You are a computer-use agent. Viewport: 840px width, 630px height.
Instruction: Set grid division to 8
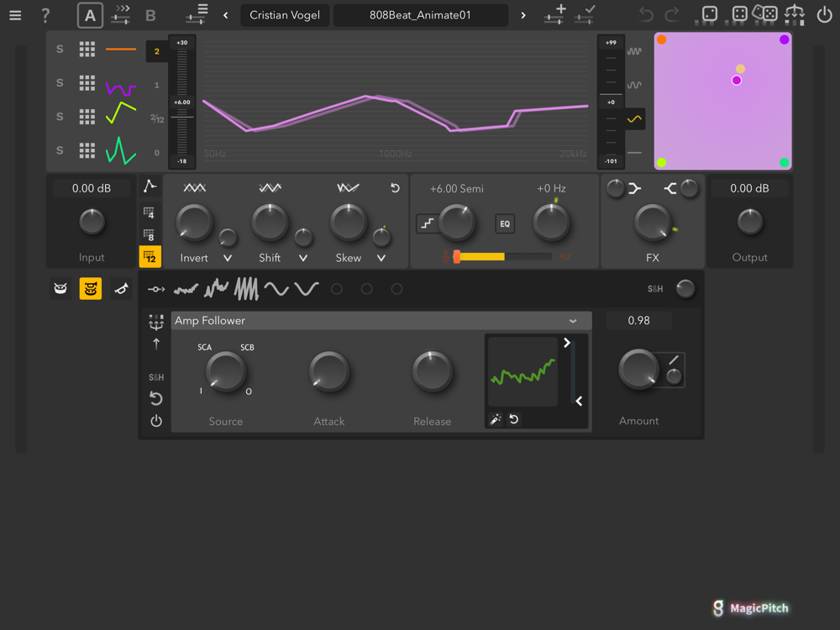point(150,234)
